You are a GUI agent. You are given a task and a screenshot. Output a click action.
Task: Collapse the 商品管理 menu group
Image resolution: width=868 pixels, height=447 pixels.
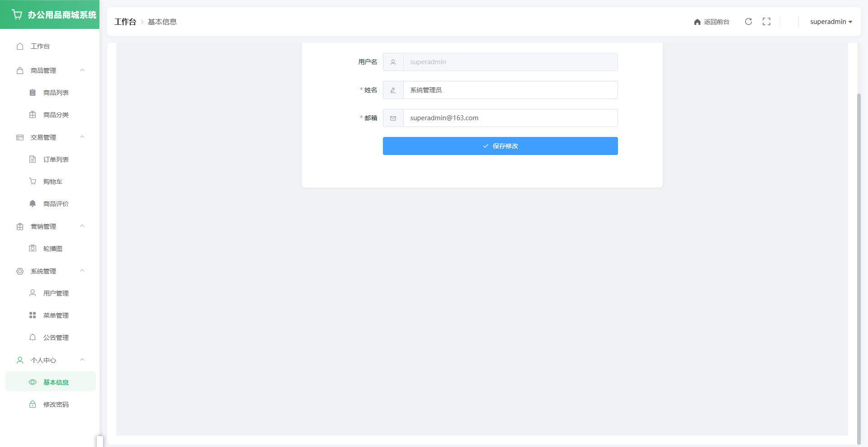82,71
